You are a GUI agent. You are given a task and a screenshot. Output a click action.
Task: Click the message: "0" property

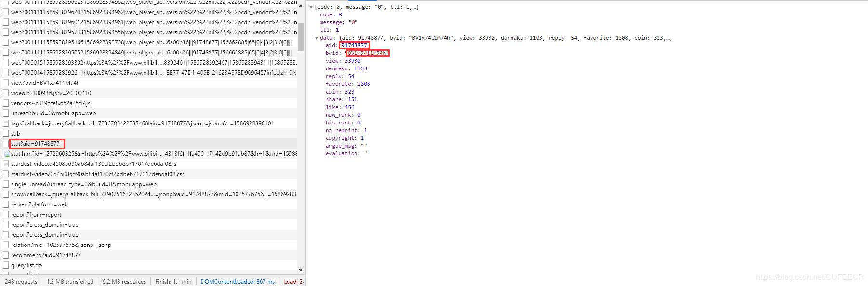(x=339, y=22)
